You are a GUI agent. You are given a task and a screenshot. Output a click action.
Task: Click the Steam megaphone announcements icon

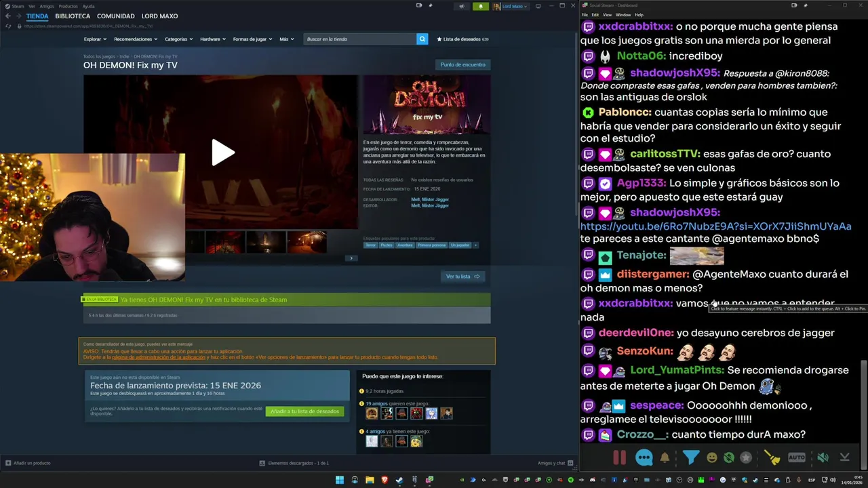tap(461, 6)
